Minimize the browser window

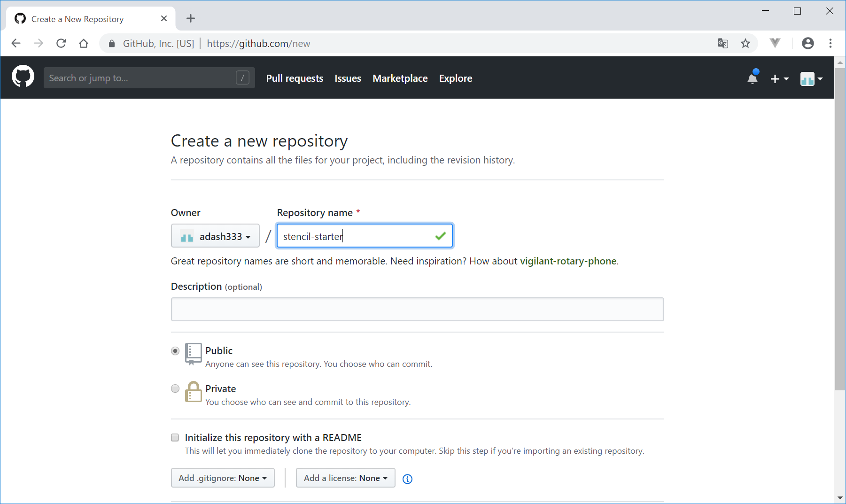tap(766, 11)
